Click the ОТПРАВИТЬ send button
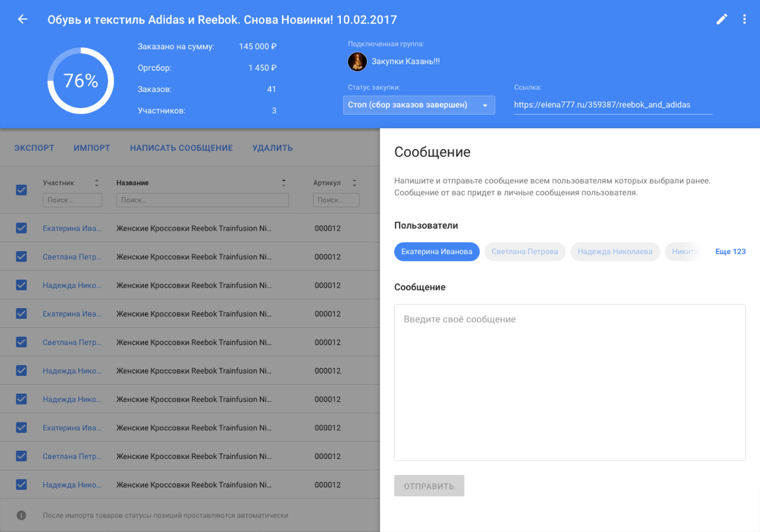760x532 pixels. [429, 486]
